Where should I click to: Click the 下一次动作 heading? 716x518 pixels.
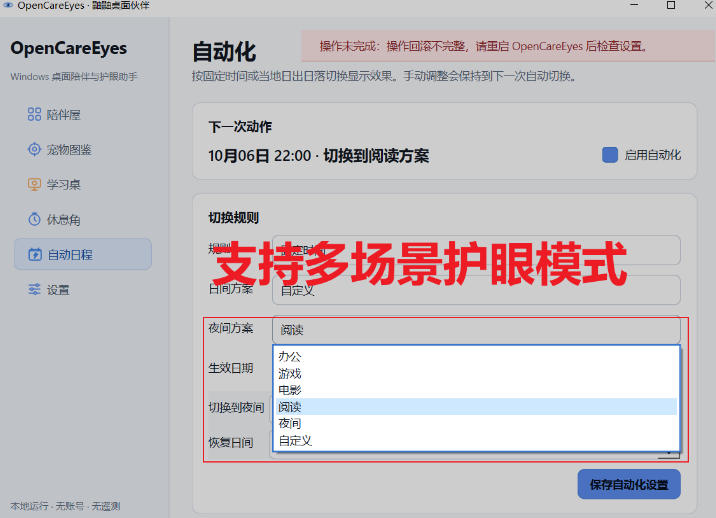coord(240,127)
